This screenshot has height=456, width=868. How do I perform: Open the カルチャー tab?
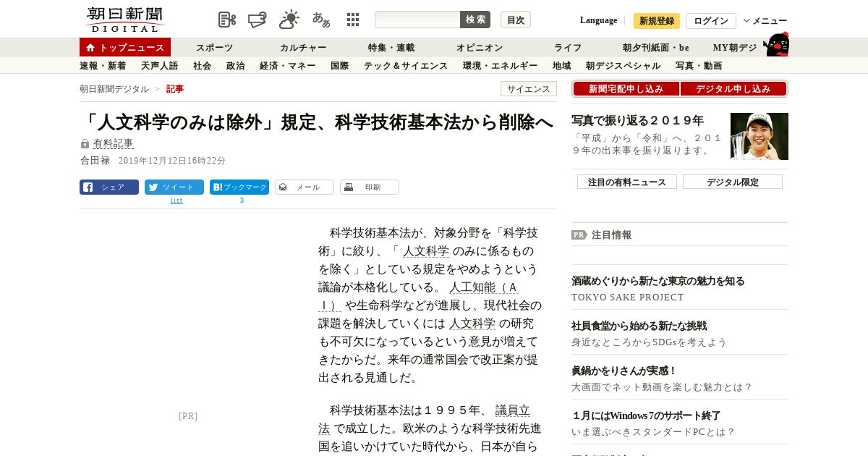tap(303, 48)
